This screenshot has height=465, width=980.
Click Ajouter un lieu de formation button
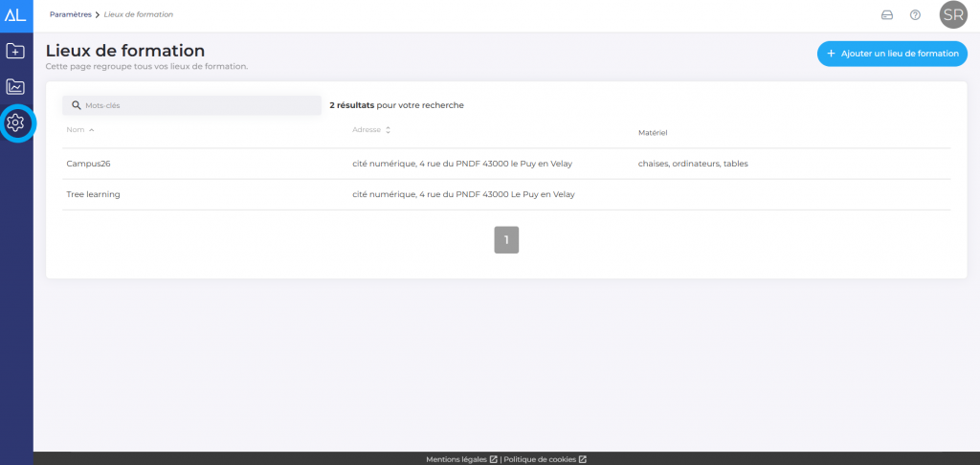point(892,54)
